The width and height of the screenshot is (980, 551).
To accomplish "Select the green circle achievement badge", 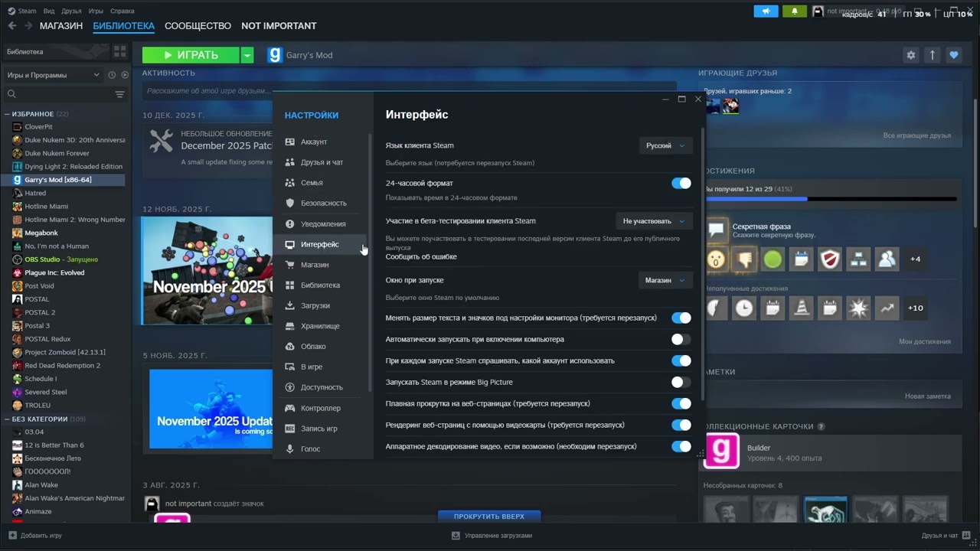I will (773, 259).
